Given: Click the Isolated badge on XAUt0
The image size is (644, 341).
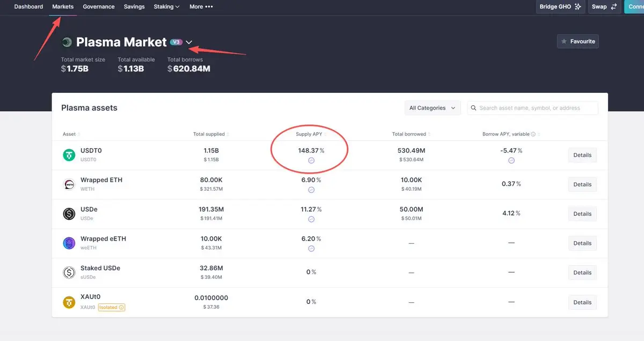Looking at the screenshot, I should [x=112, y=307].
